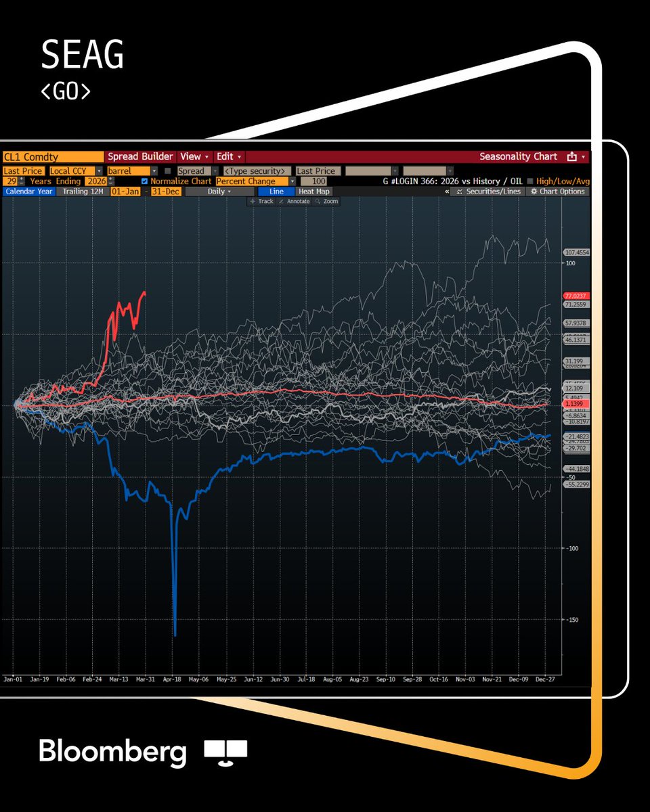The width and height of the screenshot is (650, 812).
Task: Click the normalize value 100 field
Action: [313, 181]
